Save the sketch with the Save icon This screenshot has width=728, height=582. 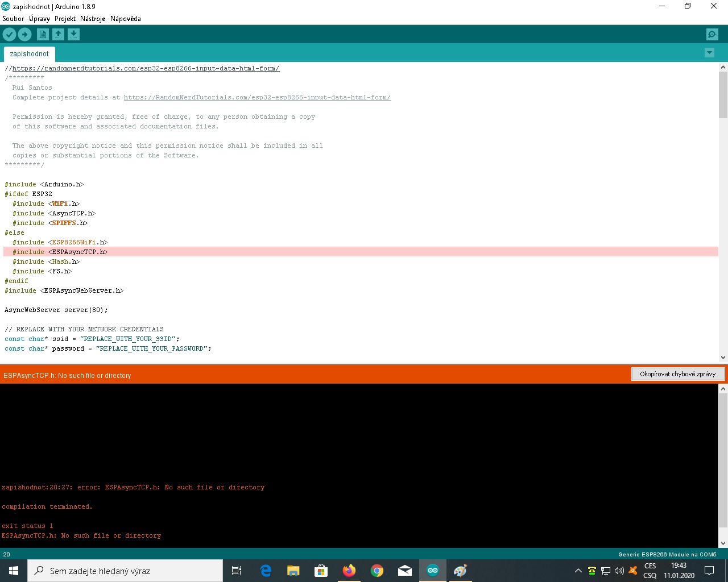tap(73, 35)
